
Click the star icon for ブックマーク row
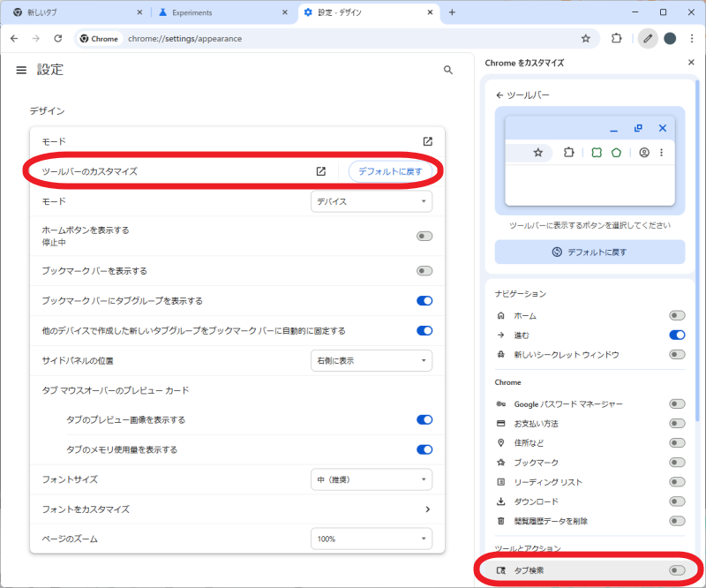(500, 463)
